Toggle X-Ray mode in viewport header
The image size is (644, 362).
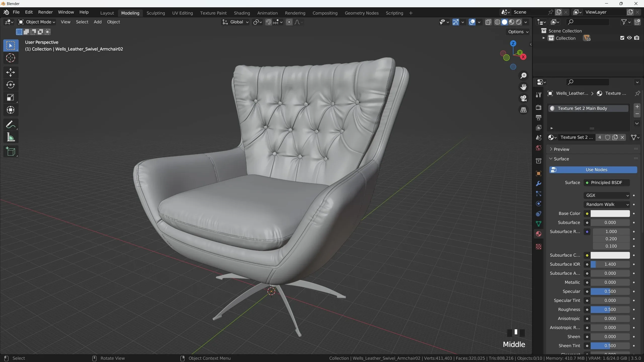488,22
